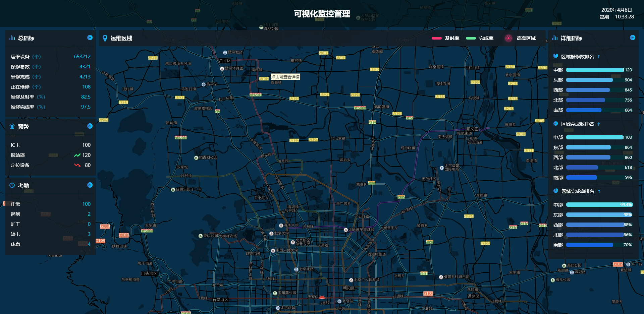Click the bar chart icon beside 详细指标

coord(555,38)
